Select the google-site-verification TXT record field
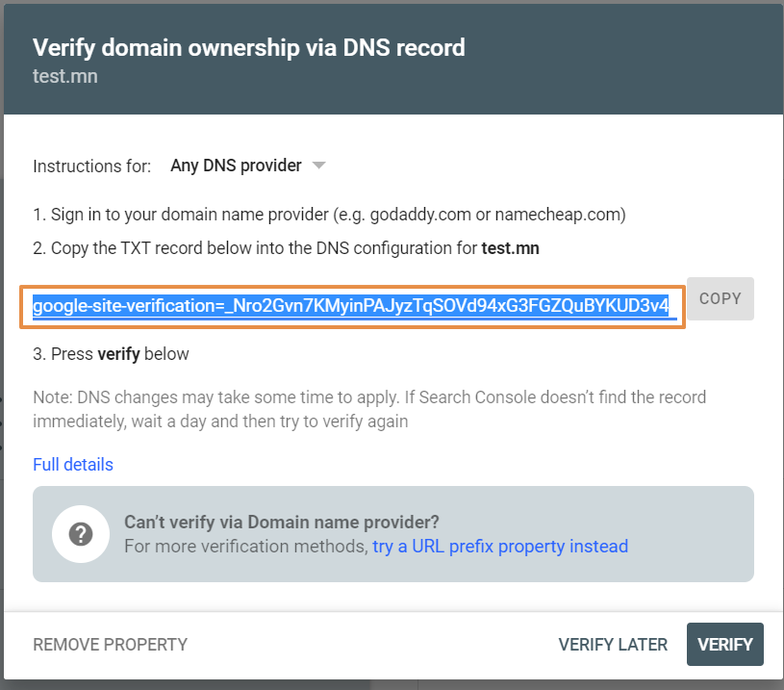Viewport: 784px width, 690px height. pos(352,307)
